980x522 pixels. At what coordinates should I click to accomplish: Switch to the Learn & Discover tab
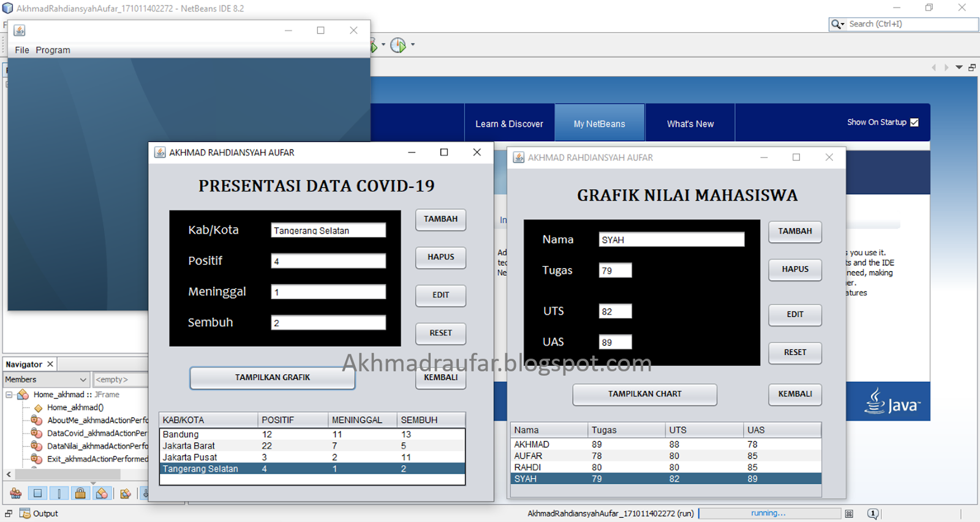pos(509,124)
